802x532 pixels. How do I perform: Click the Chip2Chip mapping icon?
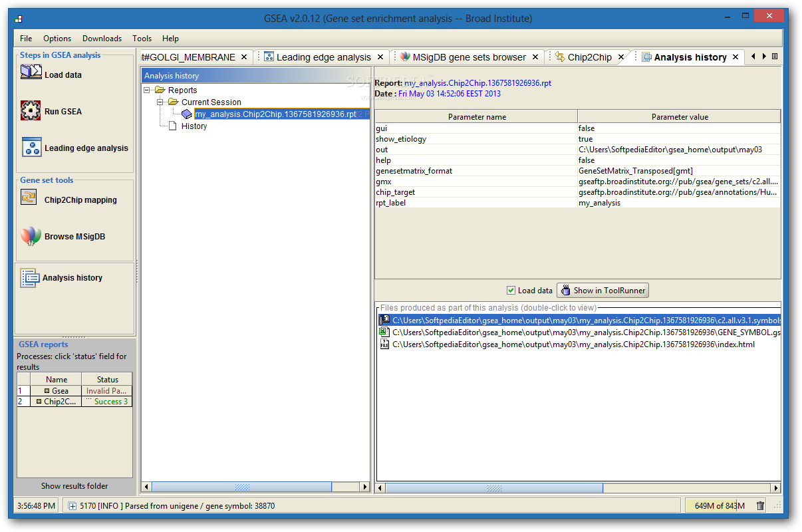click(29, 198)
